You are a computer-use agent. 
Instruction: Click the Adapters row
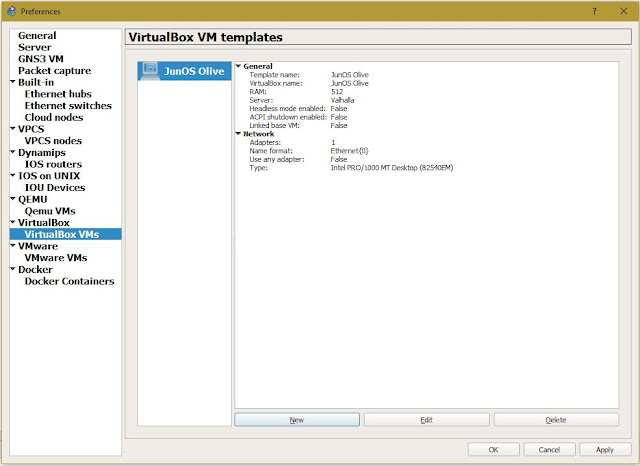pos(293,142)
